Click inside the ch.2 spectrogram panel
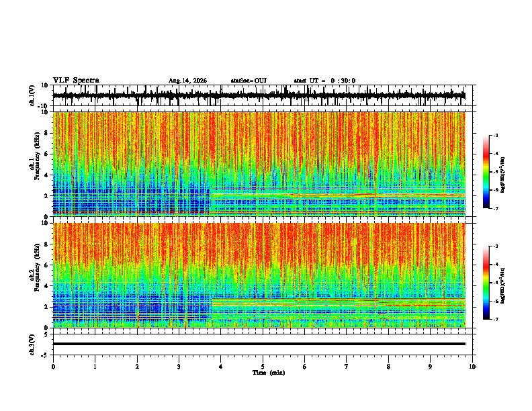 click(259, 275)
